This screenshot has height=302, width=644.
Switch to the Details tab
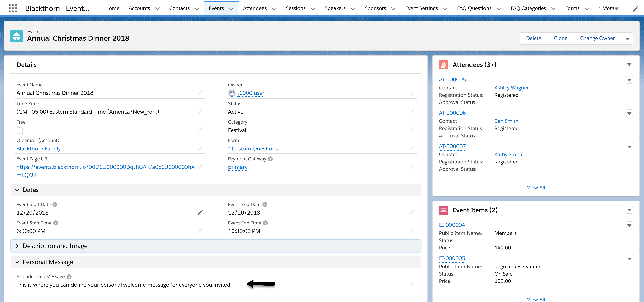(x=26, y=65)
